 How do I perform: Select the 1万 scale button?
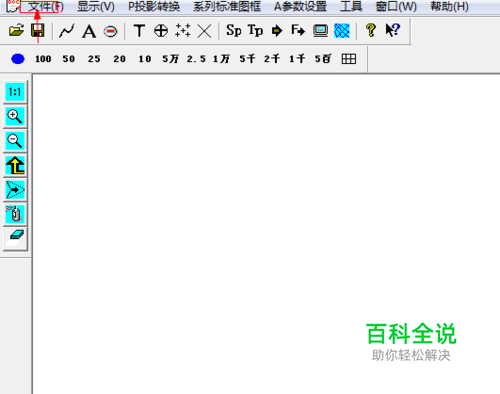click(x=221, y=59)
